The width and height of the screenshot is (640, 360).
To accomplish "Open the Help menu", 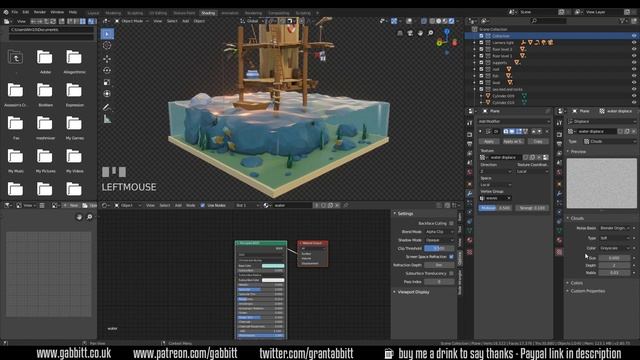I will (73, 12).
